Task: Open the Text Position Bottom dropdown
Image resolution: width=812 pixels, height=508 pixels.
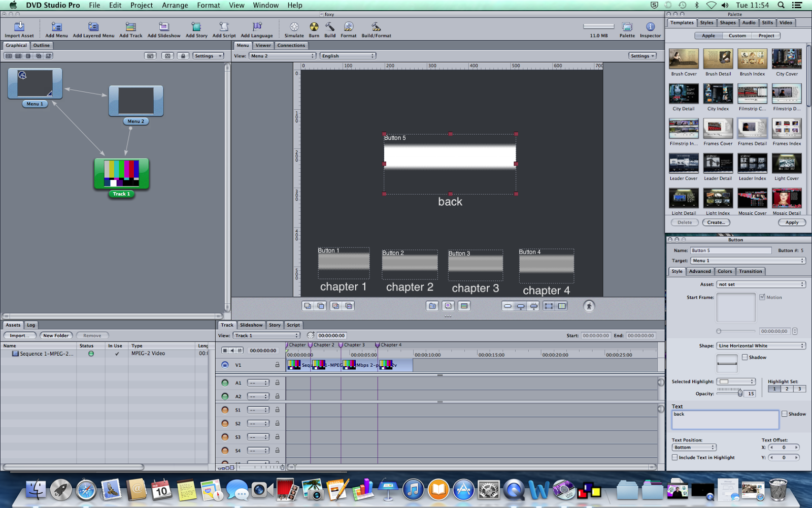Action: point(694,448)
